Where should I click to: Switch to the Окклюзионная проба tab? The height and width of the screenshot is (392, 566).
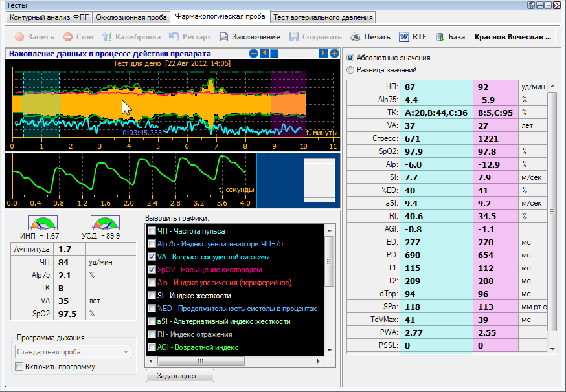pos(132,17)
